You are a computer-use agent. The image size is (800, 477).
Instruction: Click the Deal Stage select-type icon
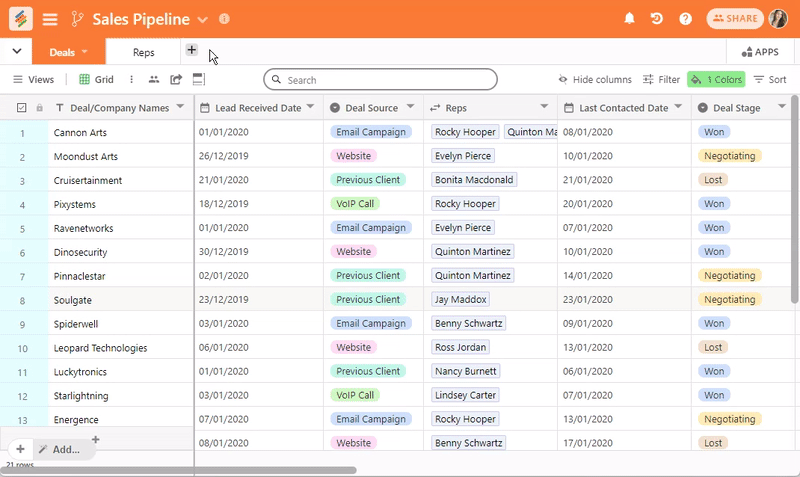pos(703,108)
